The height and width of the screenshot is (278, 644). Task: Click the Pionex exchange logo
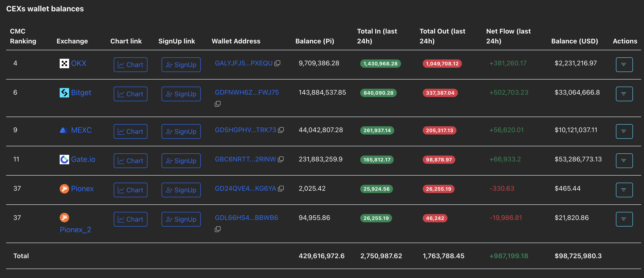[64, 189]
